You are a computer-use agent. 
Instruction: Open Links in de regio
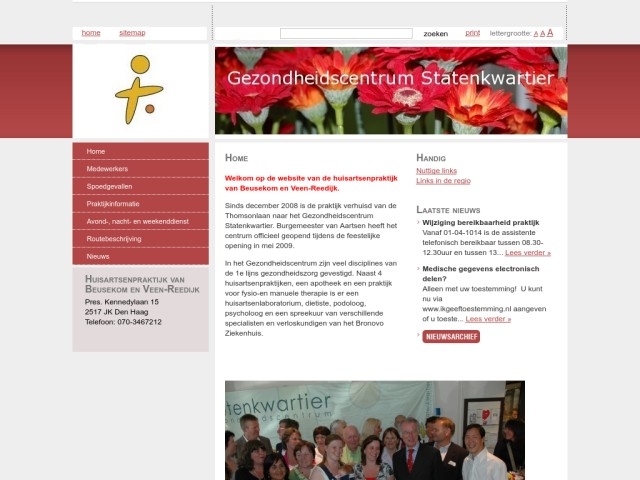[x=443, y=181]
